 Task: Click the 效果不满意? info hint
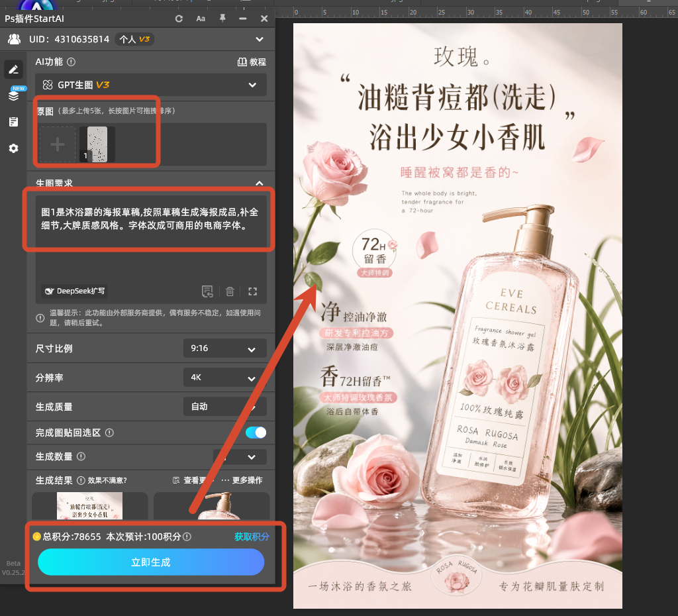102,481
